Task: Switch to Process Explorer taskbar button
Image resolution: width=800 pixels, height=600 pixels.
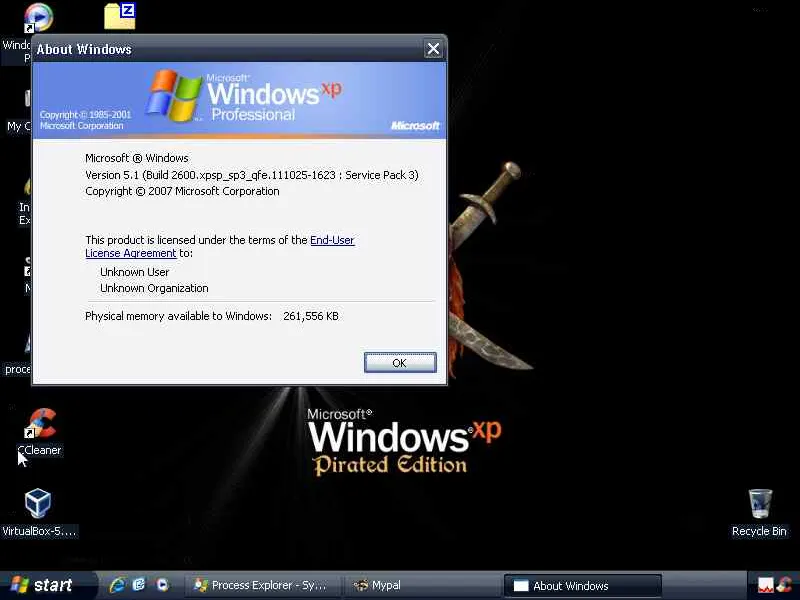Action: tap(261, 585)
